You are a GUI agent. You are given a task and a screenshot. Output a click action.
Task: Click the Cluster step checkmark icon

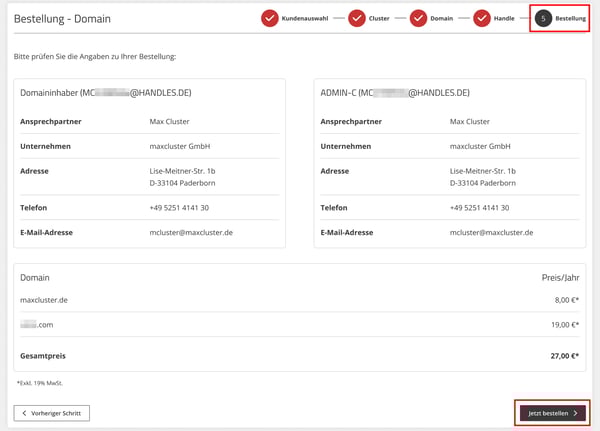click(x=357, y=18)
